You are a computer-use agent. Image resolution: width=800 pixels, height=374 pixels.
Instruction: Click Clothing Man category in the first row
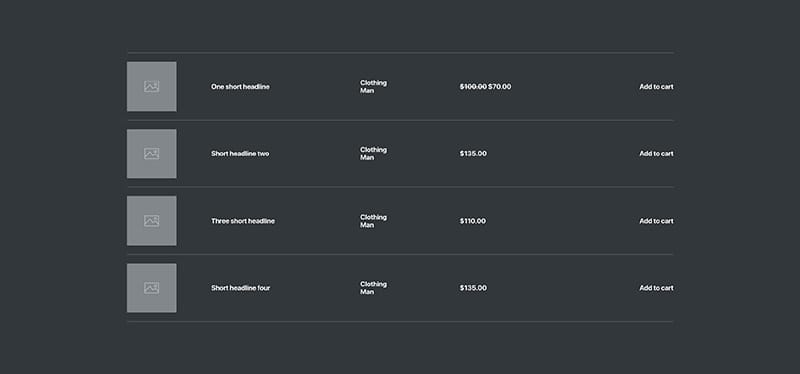(x=373, y=87)
